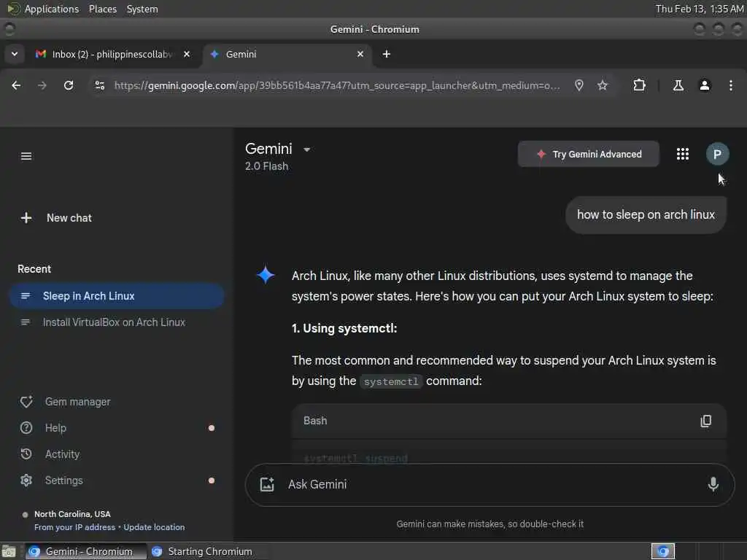Open the Gemini hamburger main menu
Screen dimensions: 747x560
point(26,156)
